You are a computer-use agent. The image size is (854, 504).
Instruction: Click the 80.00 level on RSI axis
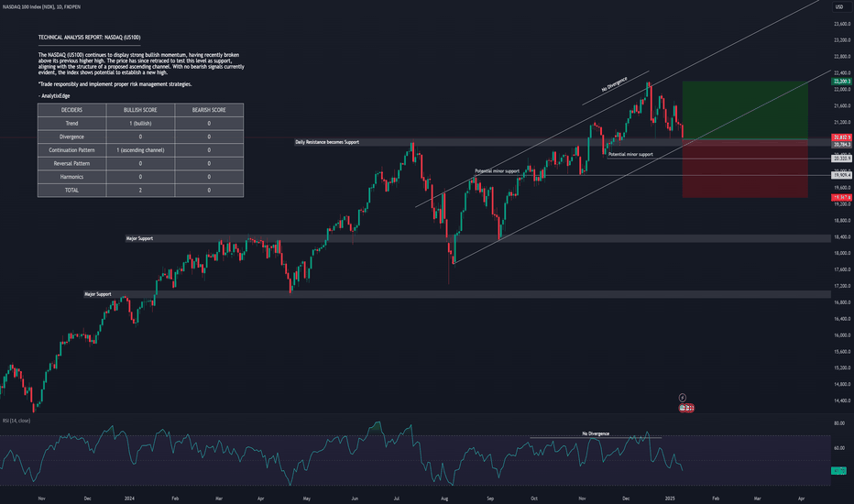[839, 422]
